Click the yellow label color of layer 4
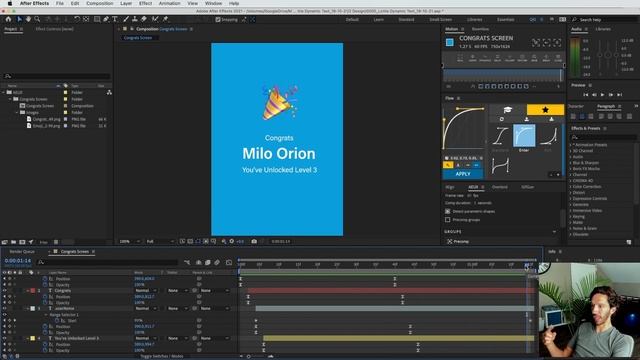This screenshot has height=360, width=640. [x=33, y=338]
